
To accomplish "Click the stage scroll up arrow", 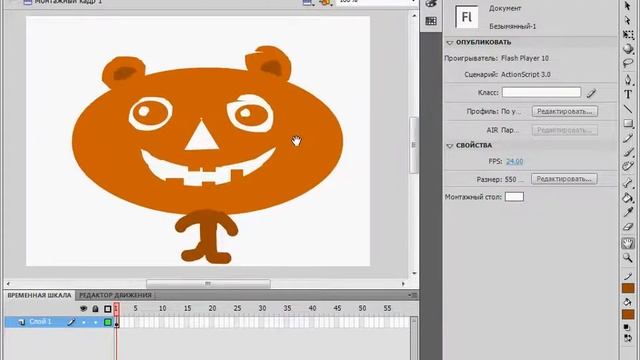I will pyautogui.click(x=414, y=16).
